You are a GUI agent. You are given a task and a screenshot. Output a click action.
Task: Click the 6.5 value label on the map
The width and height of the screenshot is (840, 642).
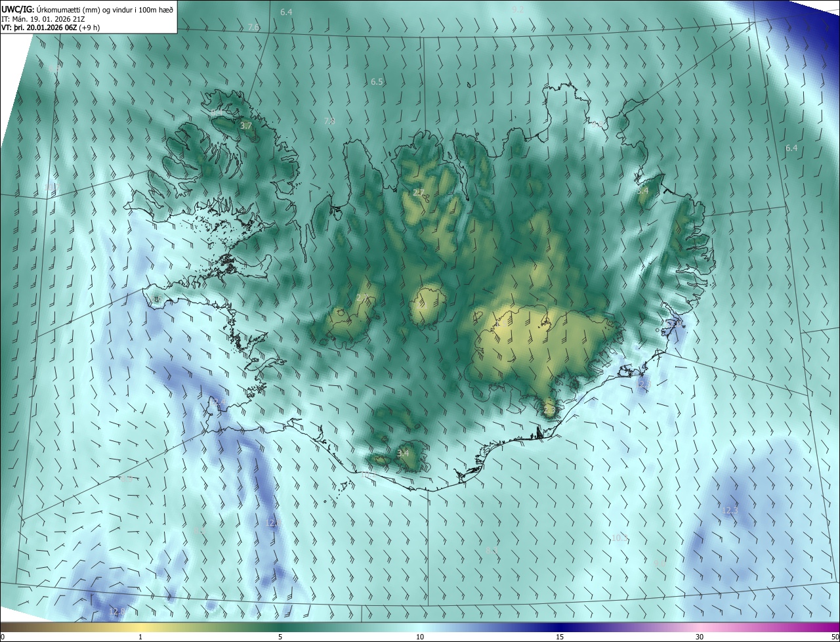(x=377, y=82)
